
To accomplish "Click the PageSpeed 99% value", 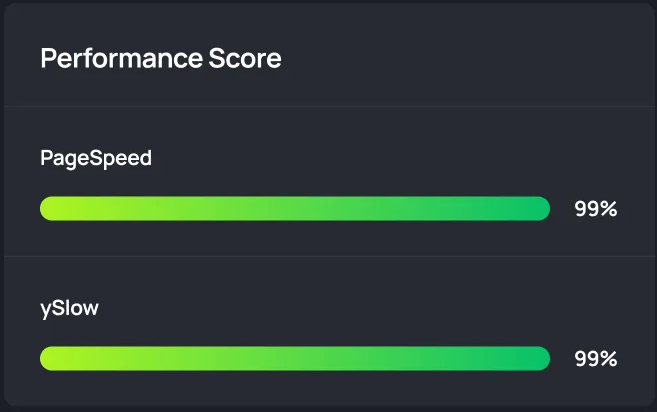I will (595, 209).
